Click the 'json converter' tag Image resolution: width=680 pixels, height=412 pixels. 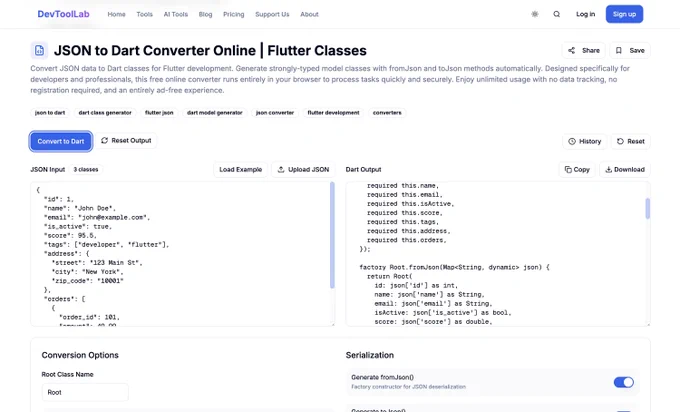(275, 113)
